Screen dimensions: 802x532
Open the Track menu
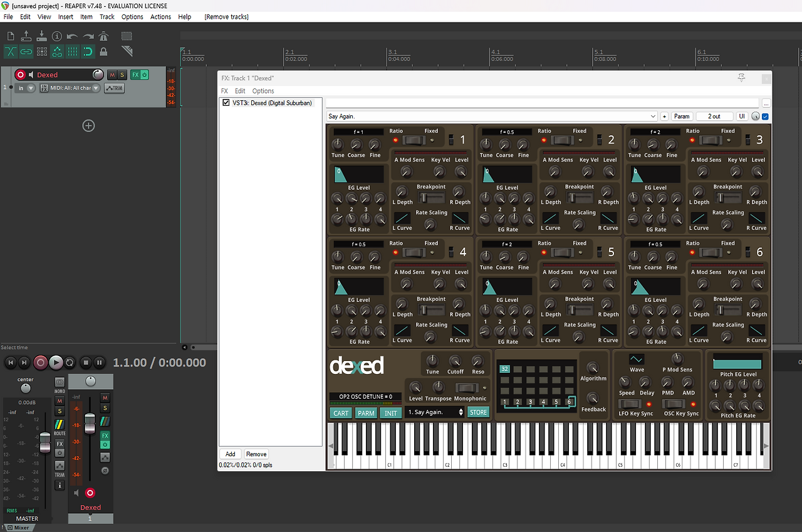click(107, 17)
